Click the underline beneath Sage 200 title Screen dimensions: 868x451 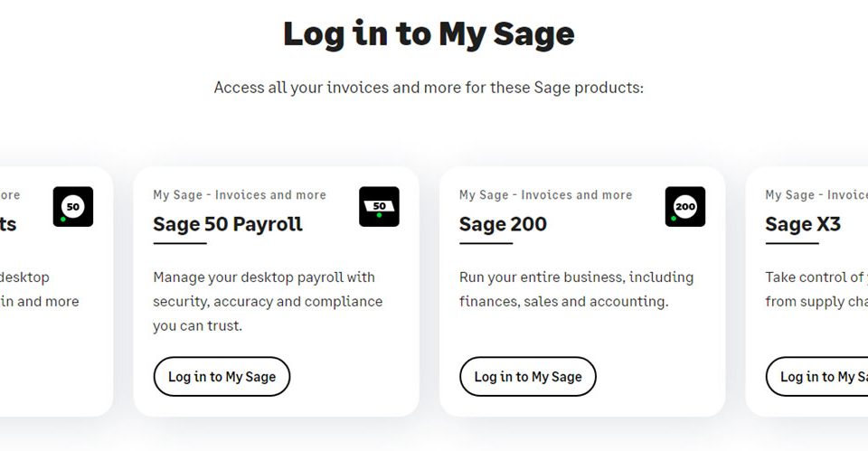coord(486,243)
